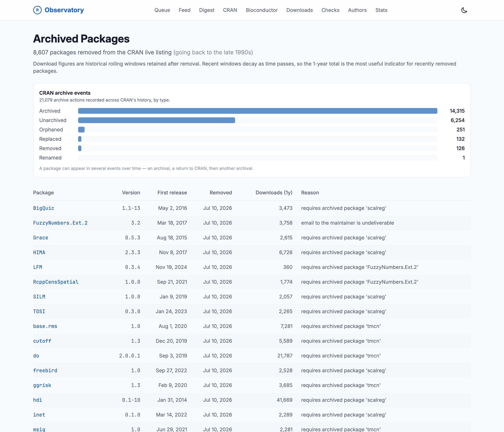Screen dimensions: 504x432
Task: Open the ggrisk package link
Action: pos(42,385)
